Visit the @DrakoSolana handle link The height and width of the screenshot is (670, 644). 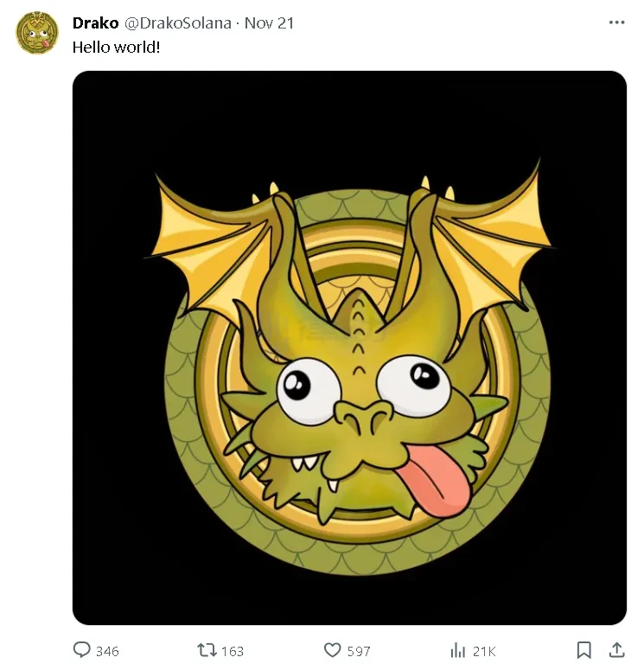click(x=179, y=23)
